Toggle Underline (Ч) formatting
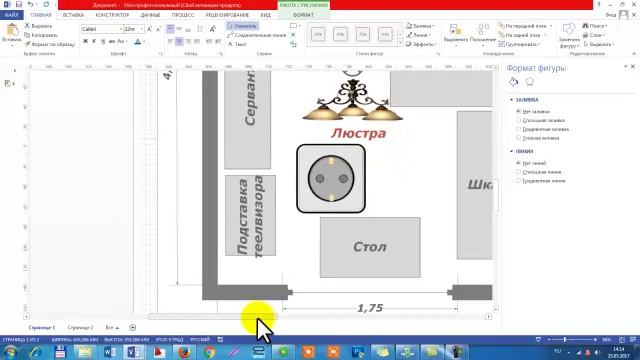This screenshot has height=360, width=640. tap(103, 41)
